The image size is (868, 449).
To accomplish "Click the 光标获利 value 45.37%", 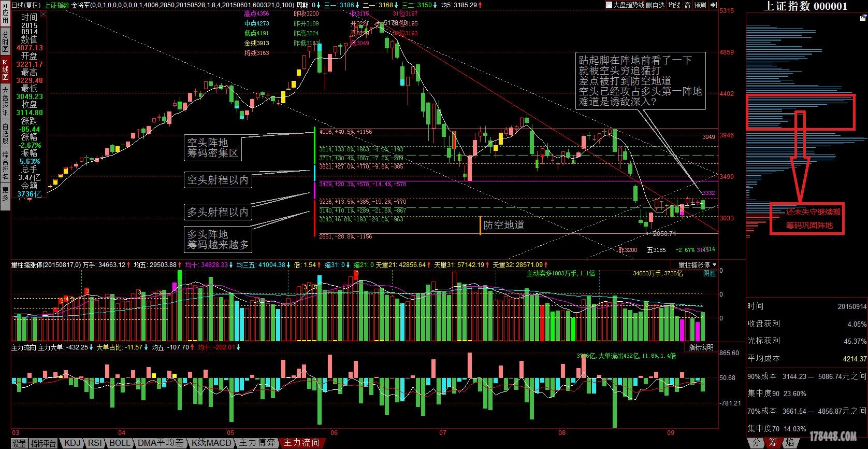I will 855,342.
